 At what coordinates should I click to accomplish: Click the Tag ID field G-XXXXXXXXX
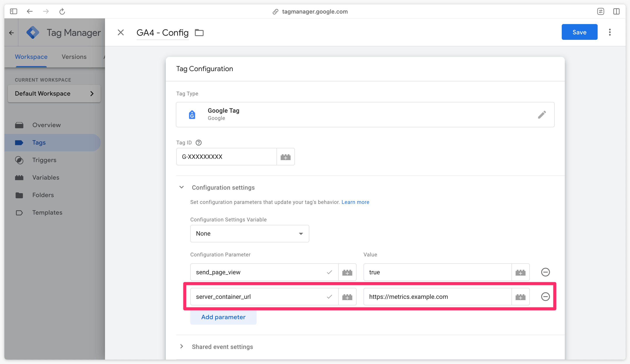point(226,157)
